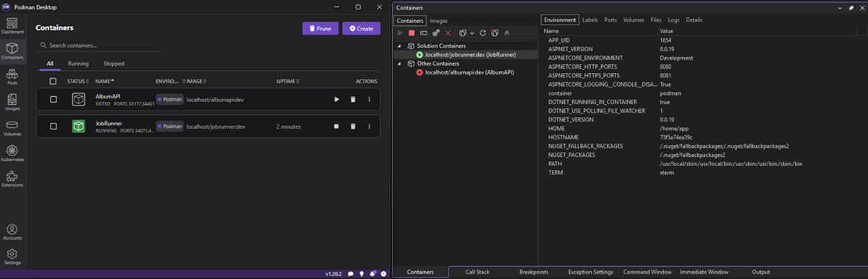Click JobRunner running green cube icon
Screen dimensions: 868x279
(78, 126)
